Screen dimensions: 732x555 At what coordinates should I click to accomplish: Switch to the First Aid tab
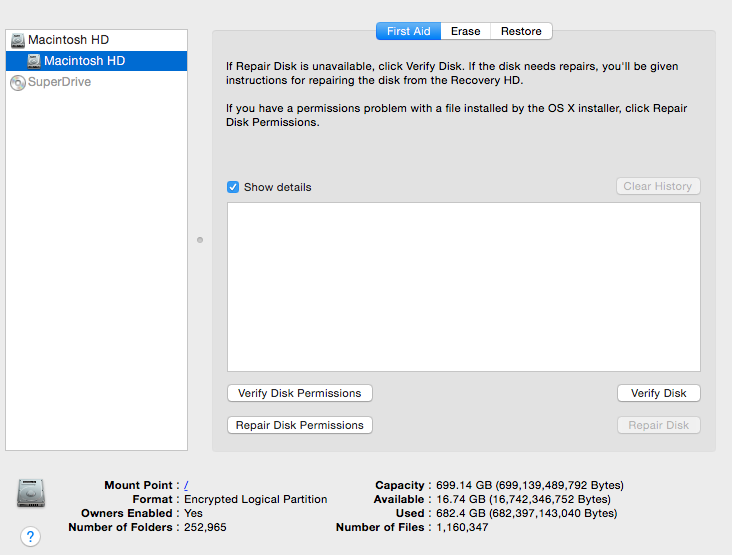point(408,31)
